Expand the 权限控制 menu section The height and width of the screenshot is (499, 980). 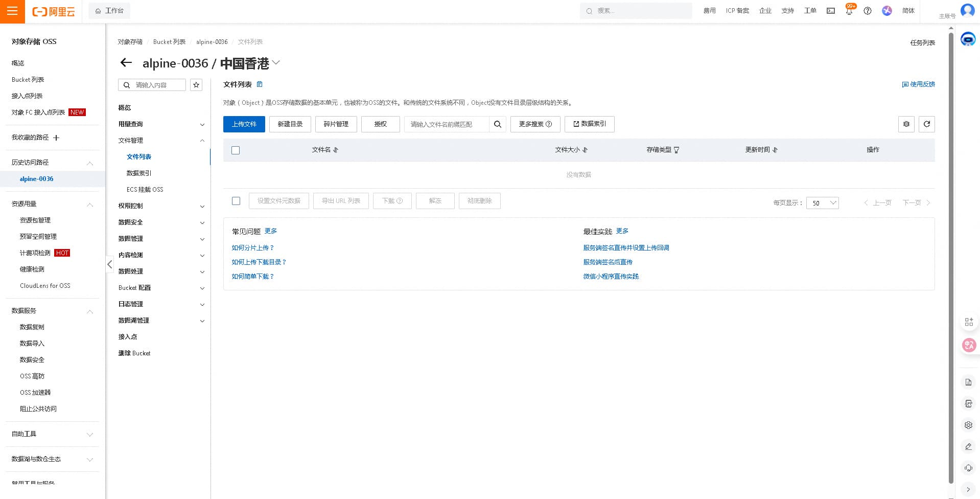(161, 206)
